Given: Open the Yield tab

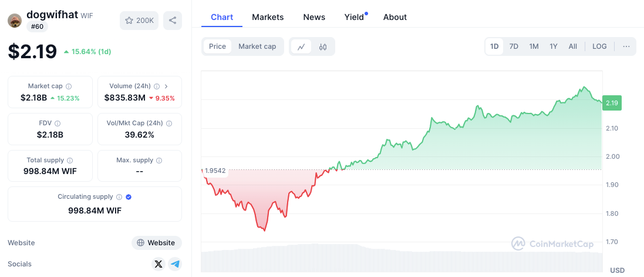Looking at the screenshot, I should pyautogui.click(x=354, y=17).
